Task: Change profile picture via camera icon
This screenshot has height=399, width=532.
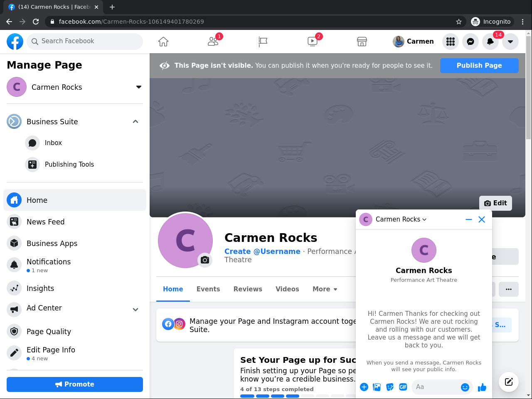Action: pos(205,260)
